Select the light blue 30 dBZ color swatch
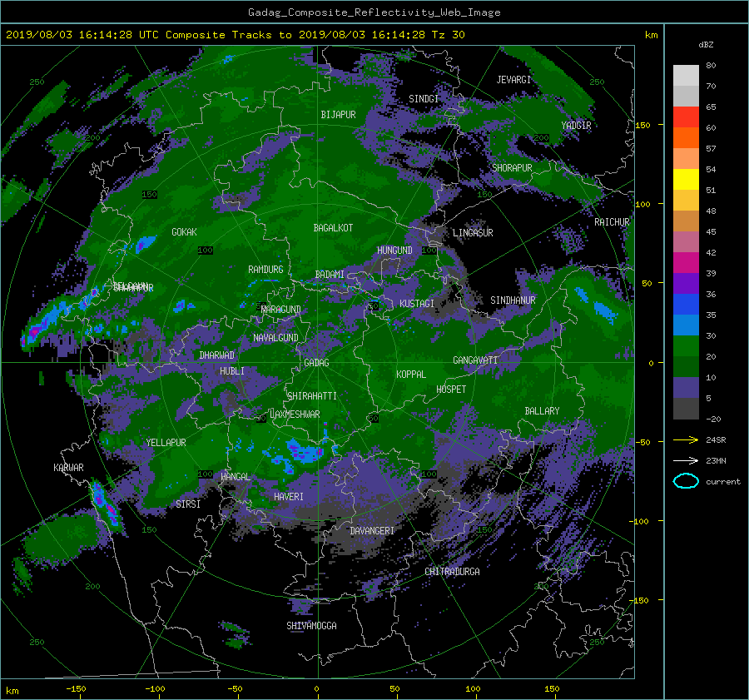The image size is (749, 700). click(686, 325)
